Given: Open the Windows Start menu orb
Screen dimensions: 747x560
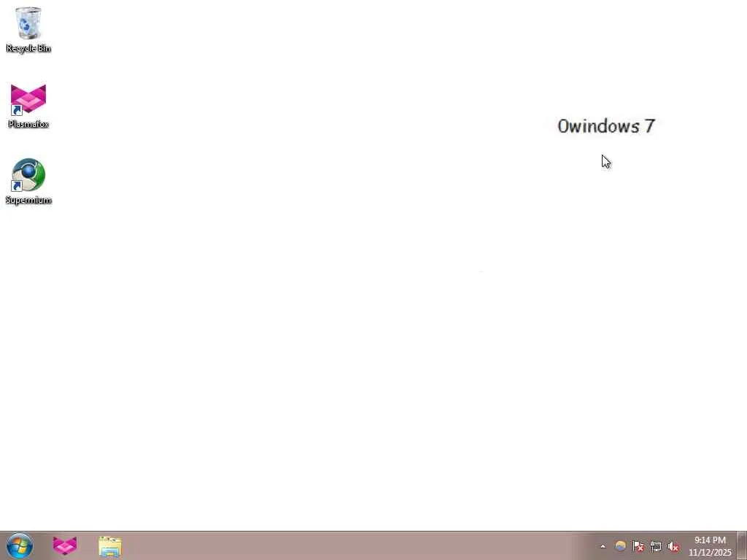Looking at the screenshot, I should [20, 545].
